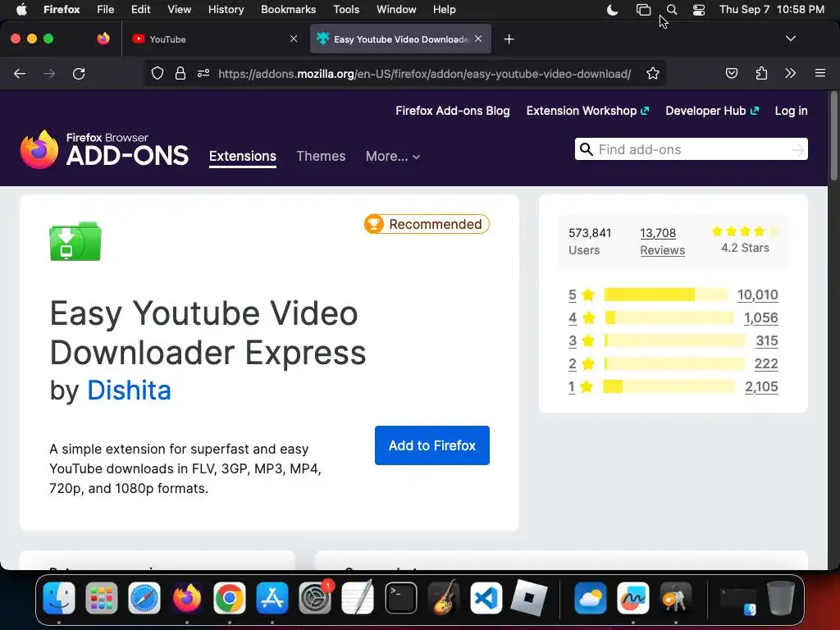This screenshot has height=630, width=840.
Task: Reload the current add-on page
Action: (x=79, y=73)
